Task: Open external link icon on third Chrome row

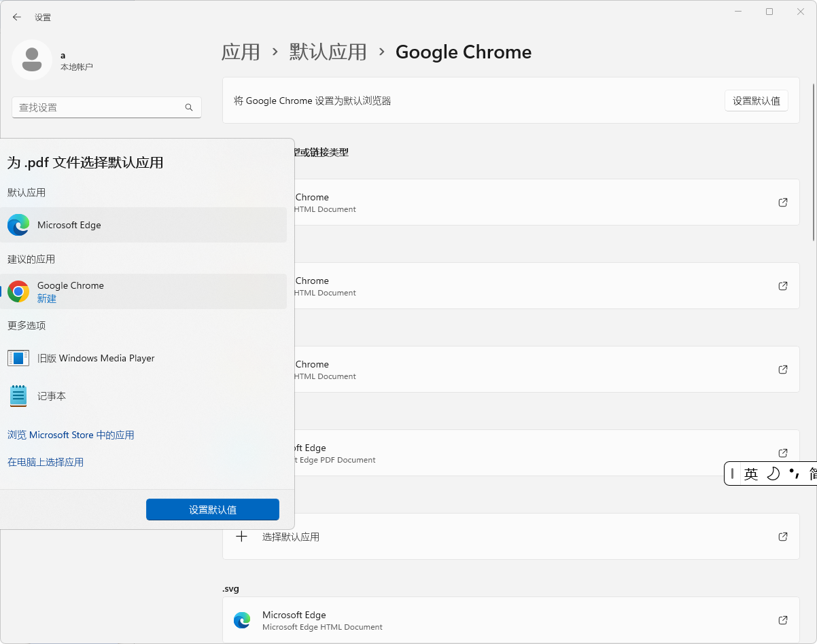Action: [x=783, y=370]
